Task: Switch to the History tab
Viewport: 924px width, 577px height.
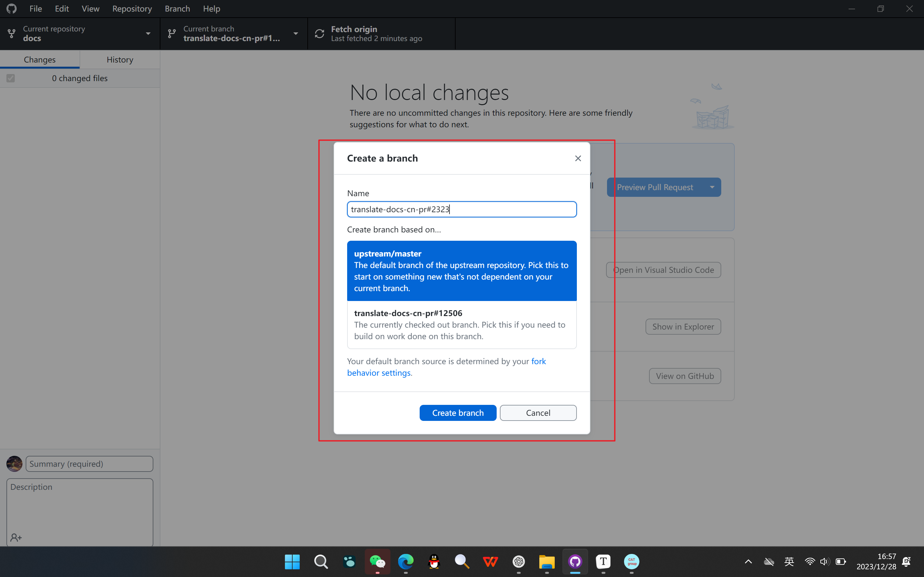Action: 120,60
